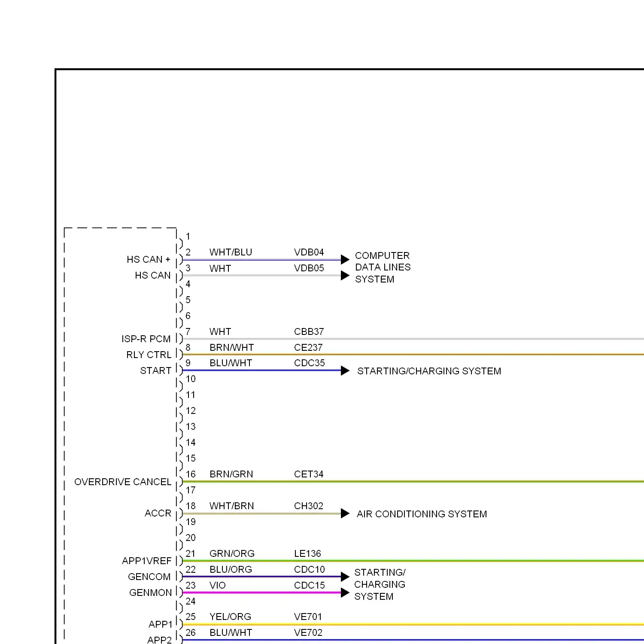Click the VIO wire color text

(x=217, y=585)
